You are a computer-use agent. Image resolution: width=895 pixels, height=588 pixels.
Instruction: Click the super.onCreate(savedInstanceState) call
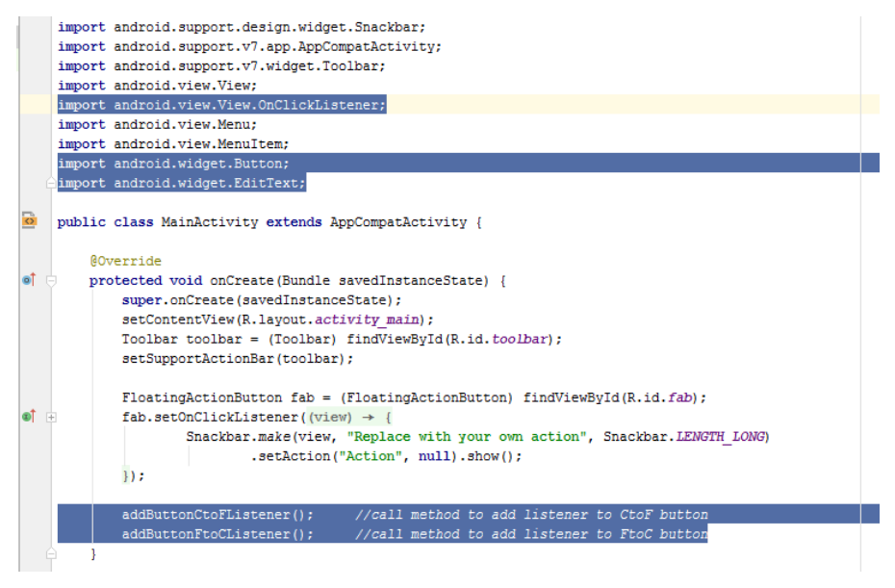pyautogui.click(x=262, y=300)
